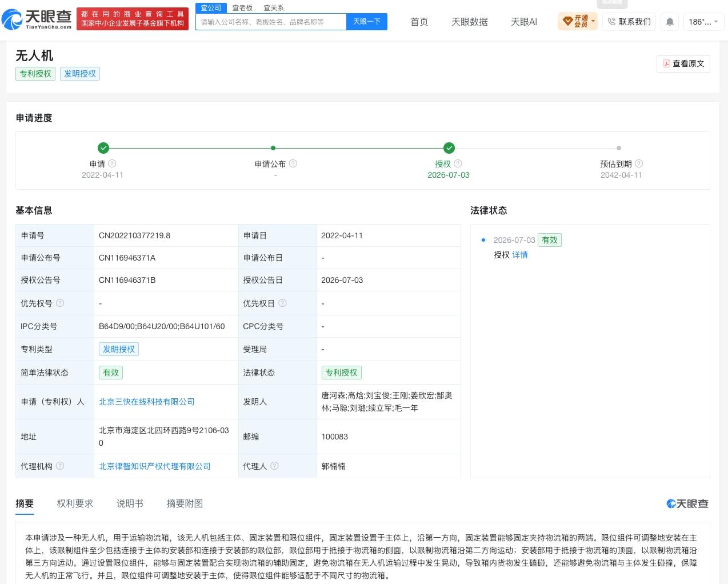Open 北京律智知识产权代理有限公司 link
This screenshot has height=584, width=728.
pyautogui.click(x=155, y=466)
